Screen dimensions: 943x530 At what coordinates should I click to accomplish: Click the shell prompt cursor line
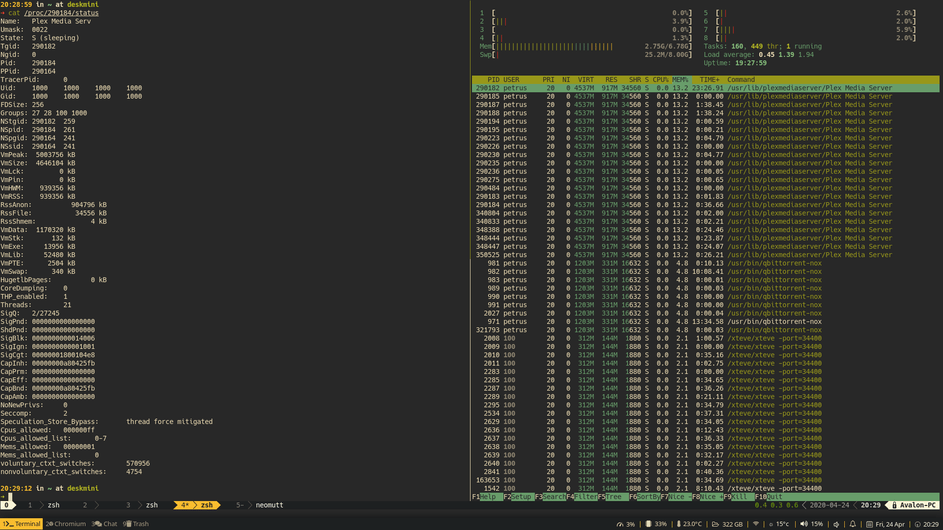7,497
